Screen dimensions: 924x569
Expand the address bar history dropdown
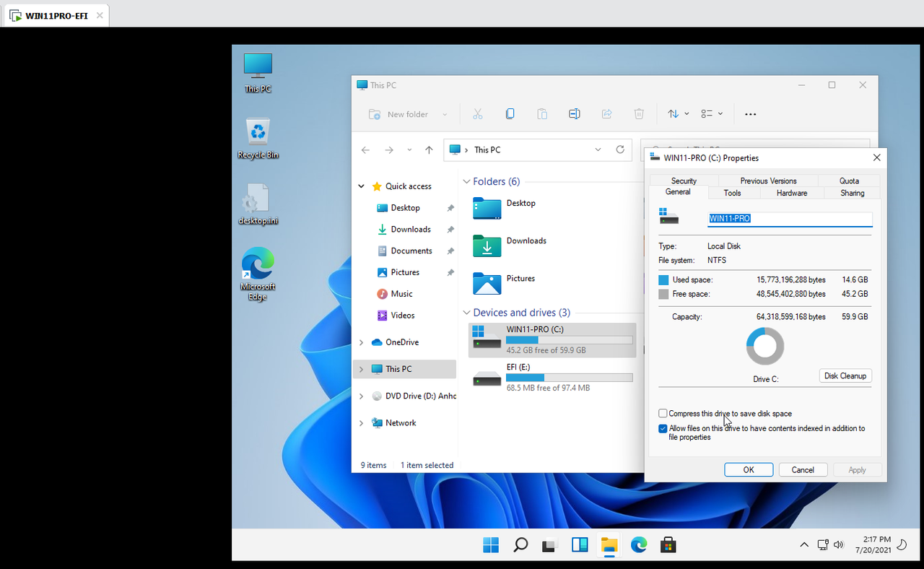[x=598, y=149]
